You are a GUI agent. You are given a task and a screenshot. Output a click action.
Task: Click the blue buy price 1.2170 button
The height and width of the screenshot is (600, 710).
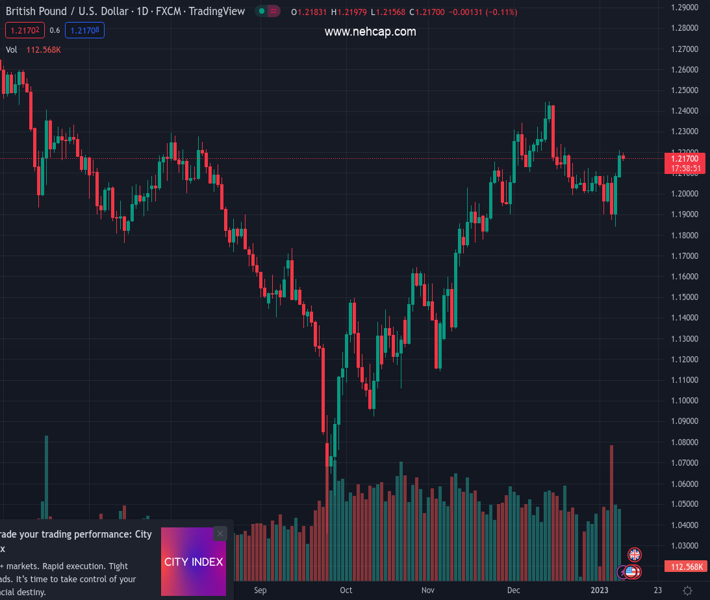tap(85, 31)
